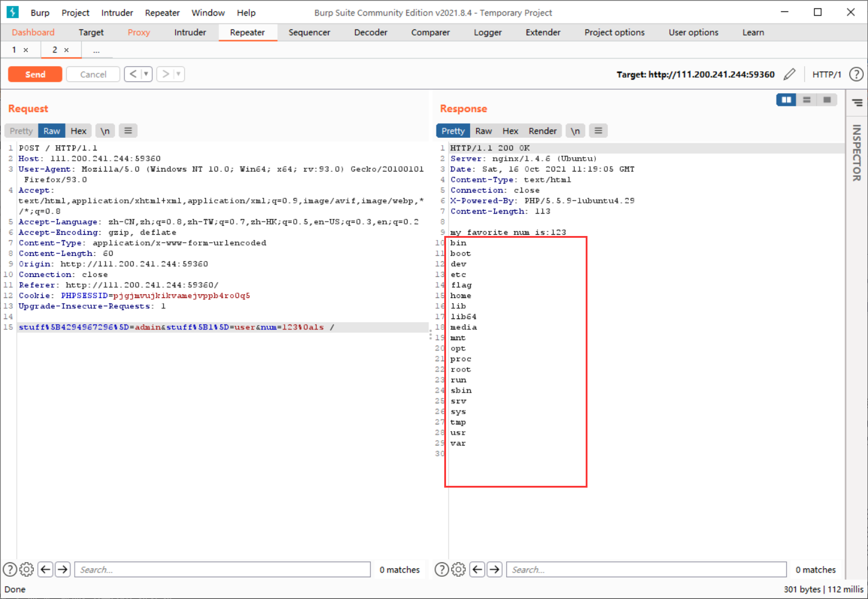Open Inspector panel settings lines icon
Screen dimensions: 868x599
click(x=857, y=103)
